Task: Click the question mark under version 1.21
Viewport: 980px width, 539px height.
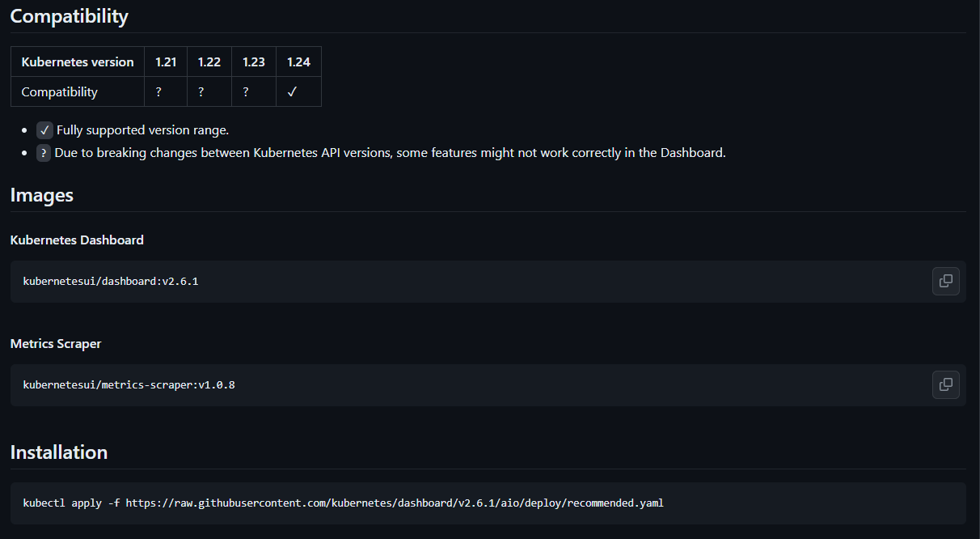Action: (158, 92)
